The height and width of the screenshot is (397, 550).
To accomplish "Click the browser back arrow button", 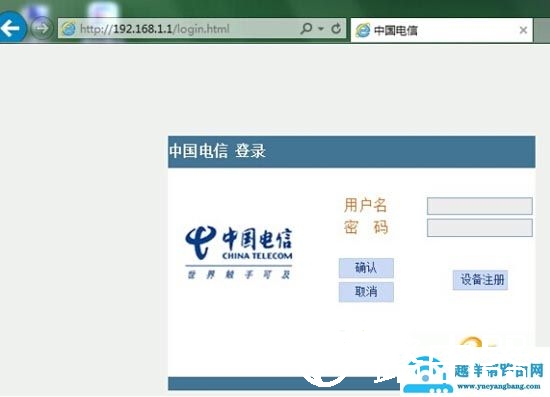I will pos(11,28).
